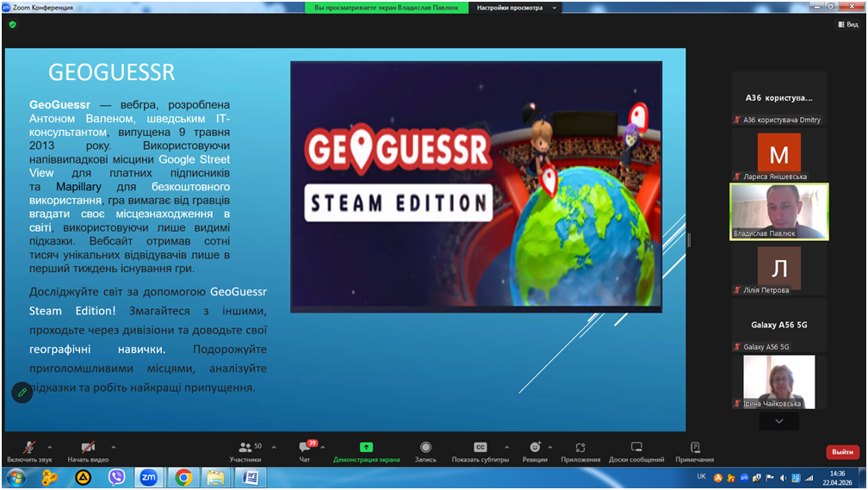This screenshot has height=490, width=868.
Task: Toggle captions with Показать субтитры
Action: pos(480,451)
